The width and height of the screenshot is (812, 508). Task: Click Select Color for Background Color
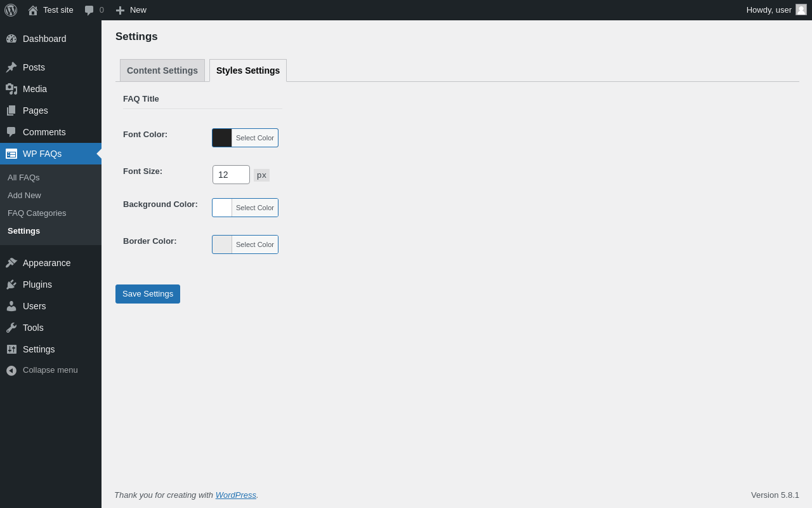point(255,208)
